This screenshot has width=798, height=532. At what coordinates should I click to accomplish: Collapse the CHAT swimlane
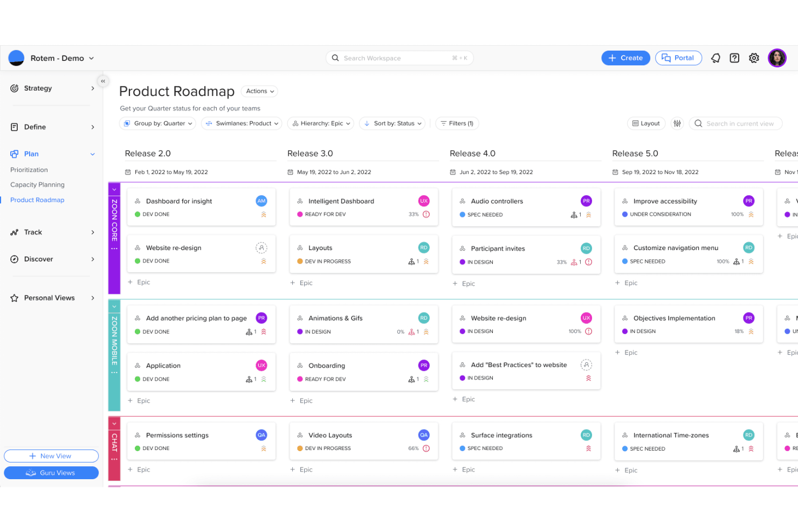114,424
